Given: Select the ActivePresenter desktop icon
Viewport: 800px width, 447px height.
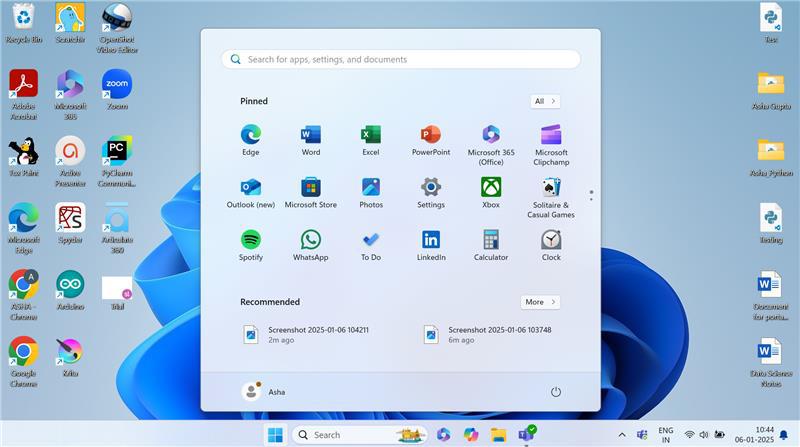Looking at the screenshot, I should click(70, 161).
